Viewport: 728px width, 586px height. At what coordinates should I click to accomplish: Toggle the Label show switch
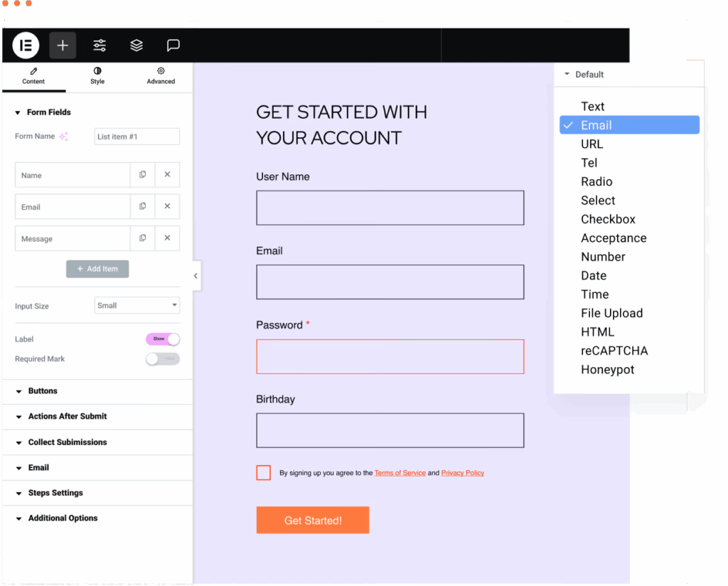pyautogui.click(x=163, y=339)
